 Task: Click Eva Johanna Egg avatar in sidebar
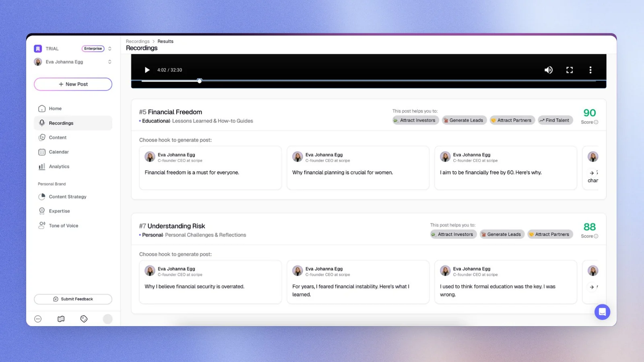click(38, 62)
